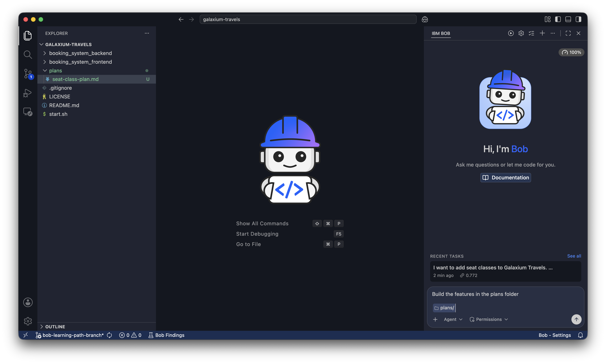606x364 pixels.
Task: Open the Run and Debug view
Action: pos(28,93)
